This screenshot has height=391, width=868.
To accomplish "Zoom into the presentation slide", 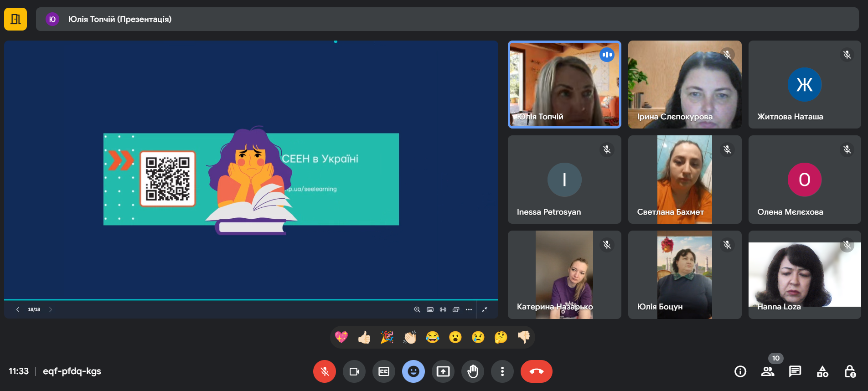I will [x=417, y=309].
